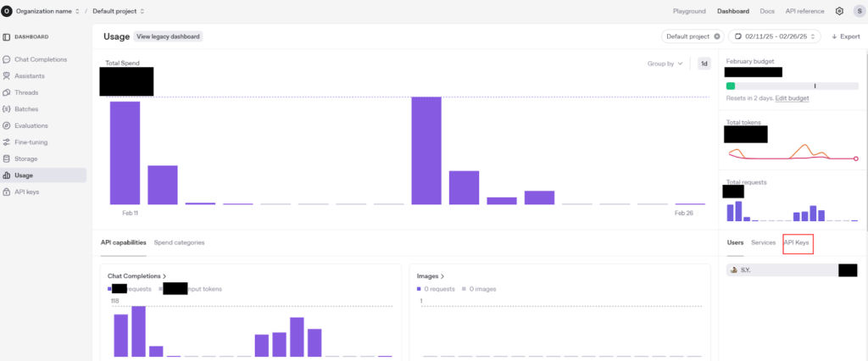Click the Evaluations sidebar icon
Viewport: 868px width, 361px height.
(x=7, y=125)
